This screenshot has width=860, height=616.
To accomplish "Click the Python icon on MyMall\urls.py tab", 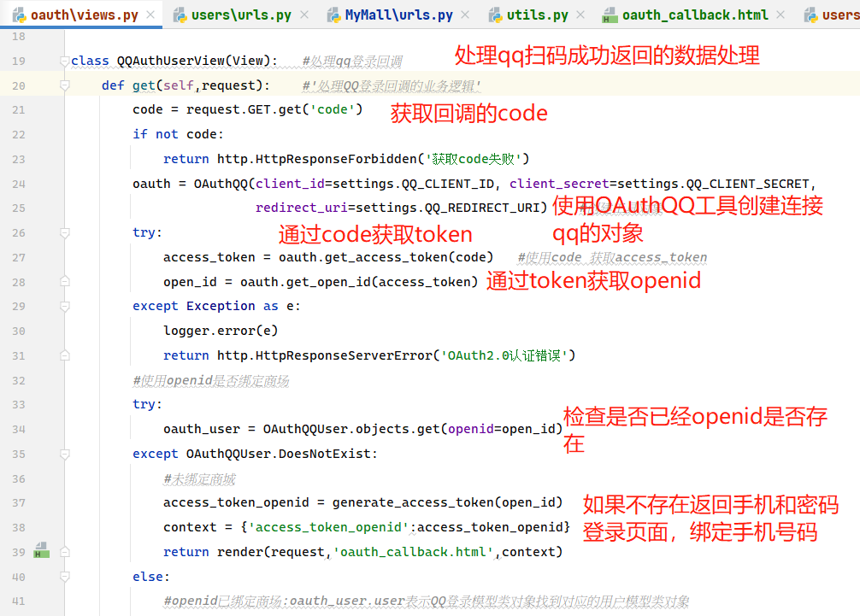I will click(333, 15).
